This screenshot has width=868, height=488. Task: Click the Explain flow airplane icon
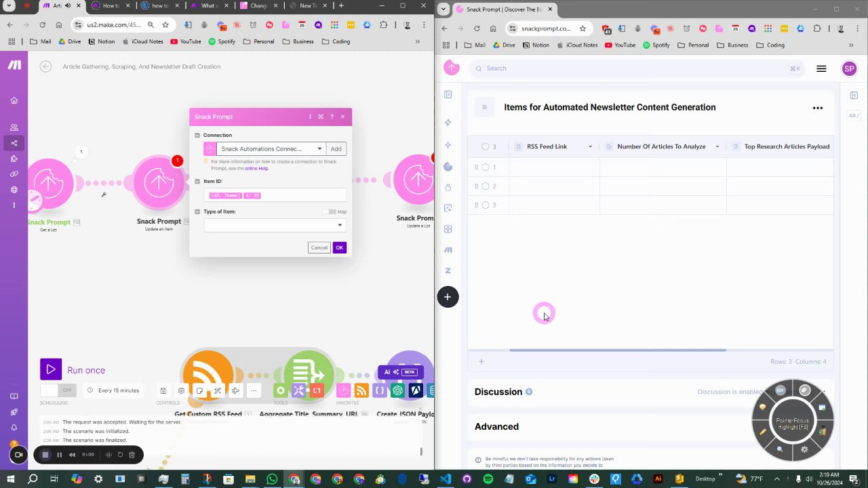[x=235, y=390]
